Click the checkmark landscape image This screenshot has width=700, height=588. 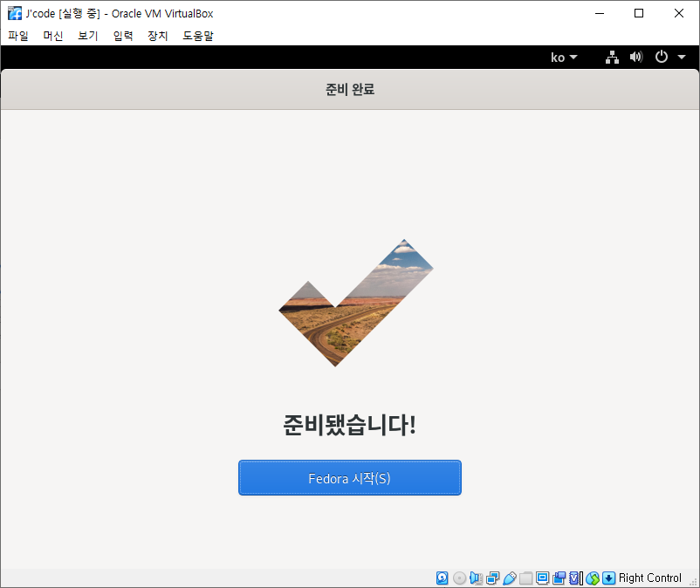(356, 303)
